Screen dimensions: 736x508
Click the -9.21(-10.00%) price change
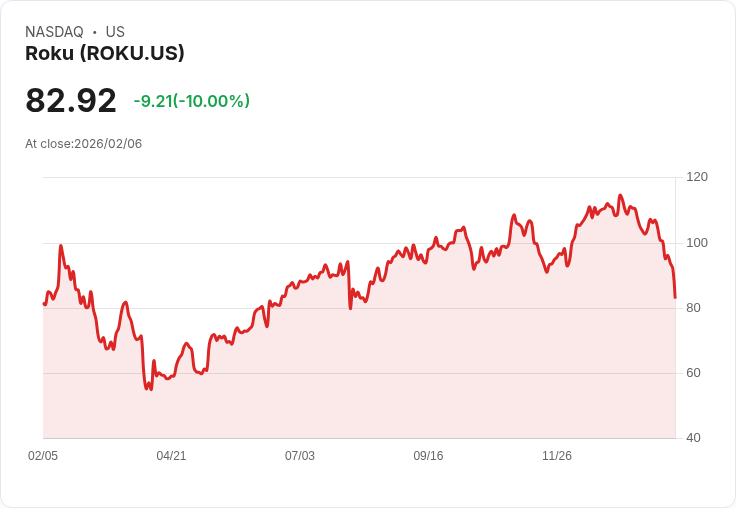192,101
